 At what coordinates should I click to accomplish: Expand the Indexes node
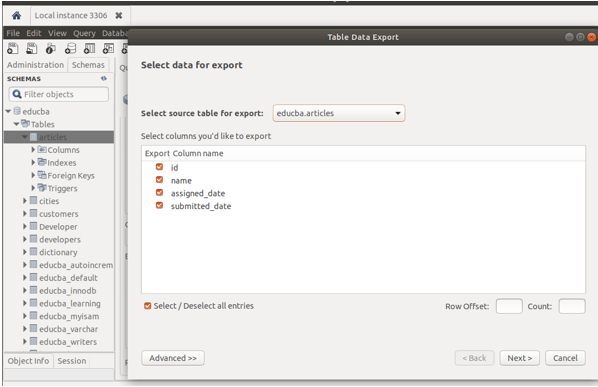click(x=33, y=162)
